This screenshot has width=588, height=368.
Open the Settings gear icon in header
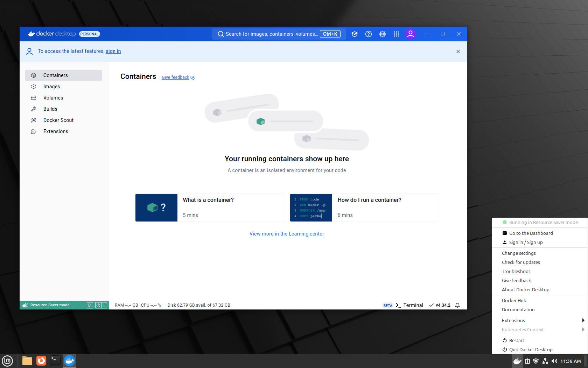383,34
